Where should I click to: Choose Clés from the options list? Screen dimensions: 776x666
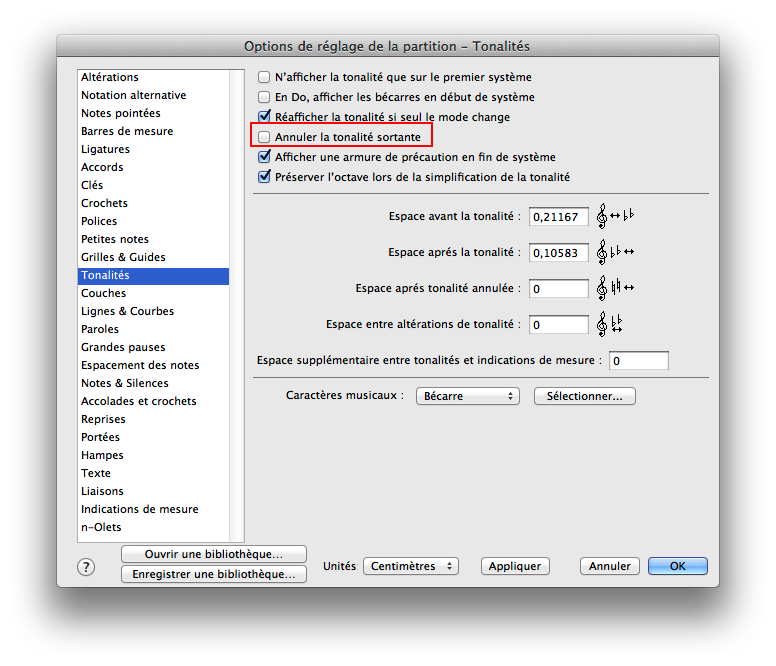92,185
